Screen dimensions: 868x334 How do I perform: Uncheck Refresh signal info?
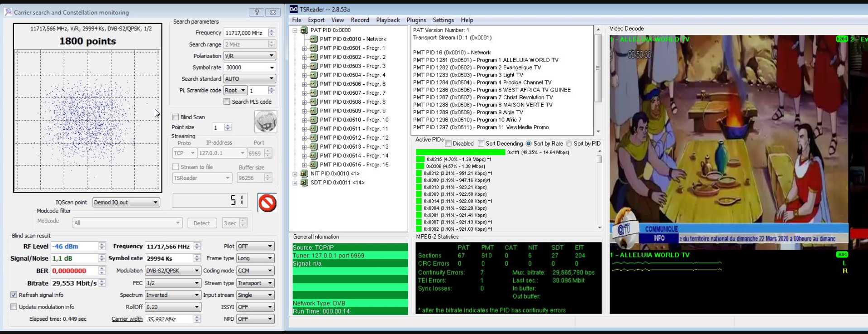tap(14, 295)
